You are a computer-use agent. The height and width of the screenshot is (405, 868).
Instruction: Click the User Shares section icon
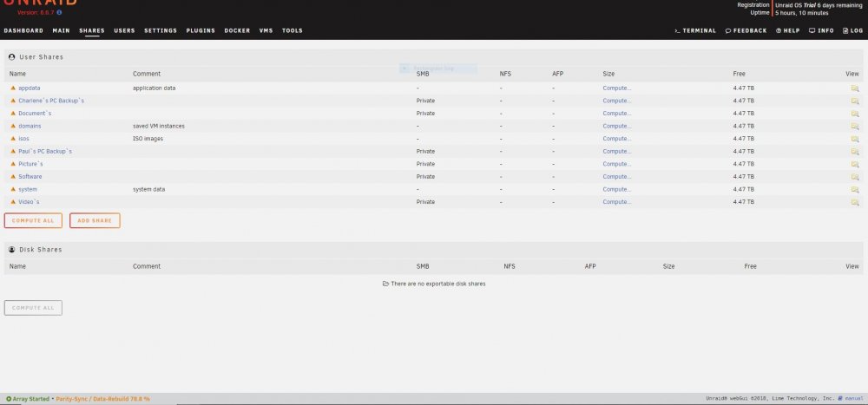coord(12,57)
